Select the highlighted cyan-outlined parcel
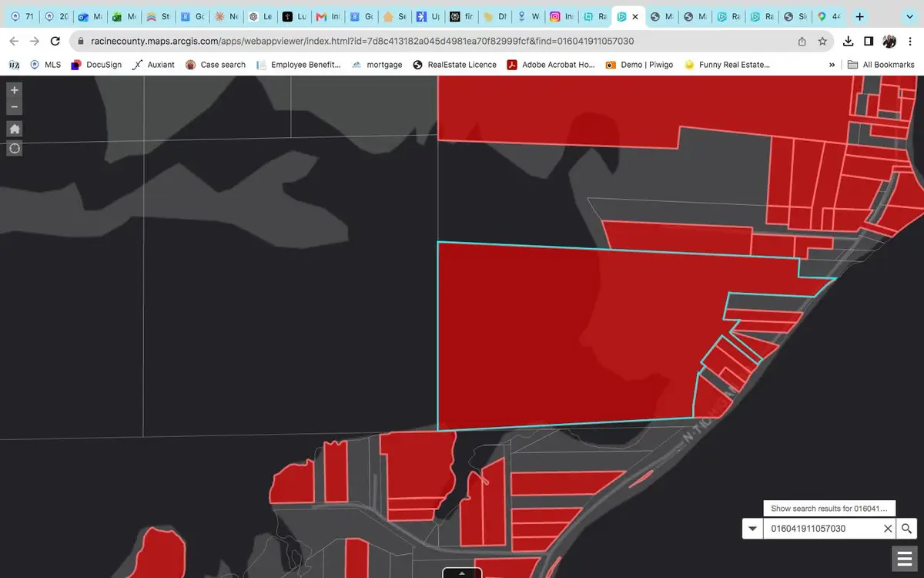This screenshot has height=578, width=924. coord(570,339)
